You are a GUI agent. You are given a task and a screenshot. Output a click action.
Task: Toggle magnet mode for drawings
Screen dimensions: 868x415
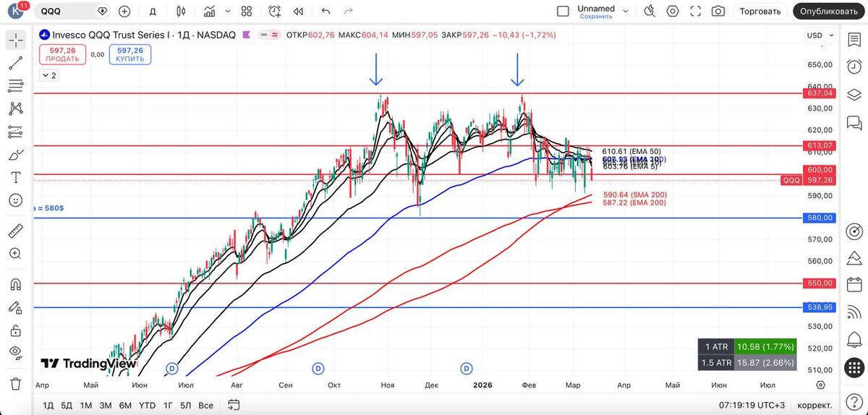click(16, 284)
